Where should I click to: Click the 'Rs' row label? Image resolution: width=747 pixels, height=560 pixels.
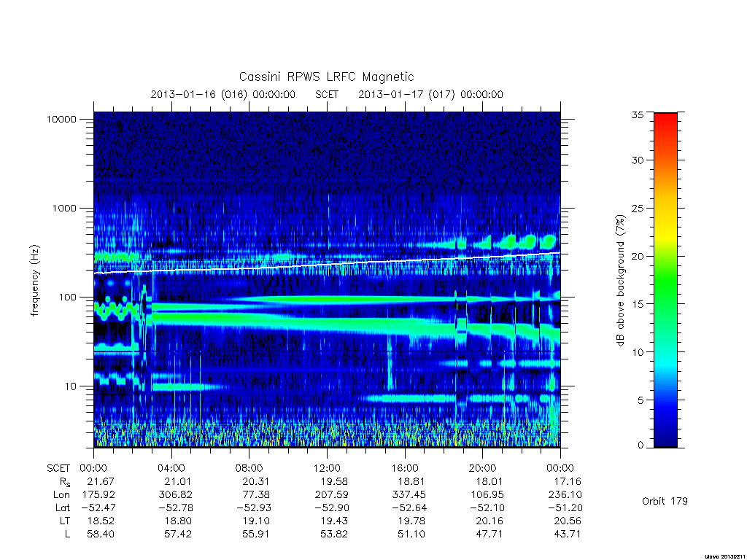65,482
